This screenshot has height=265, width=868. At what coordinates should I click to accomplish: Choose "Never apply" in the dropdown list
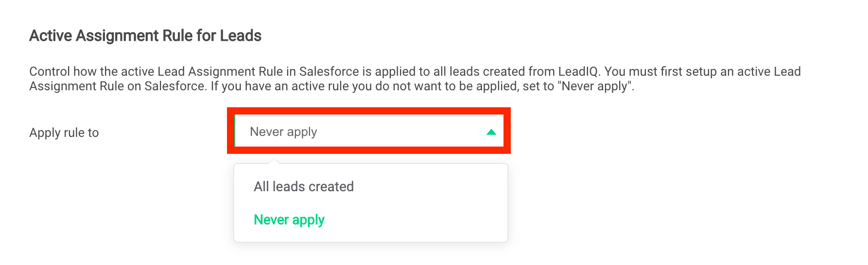[289, 220]
